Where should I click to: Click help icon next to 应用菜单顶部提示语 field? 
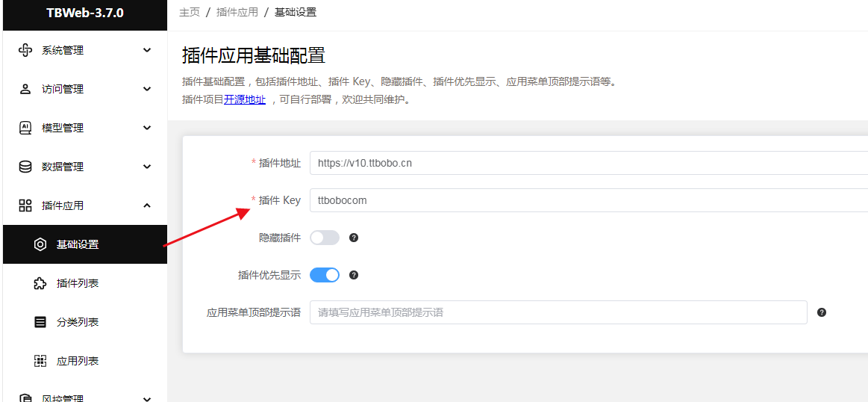point(822,312)
